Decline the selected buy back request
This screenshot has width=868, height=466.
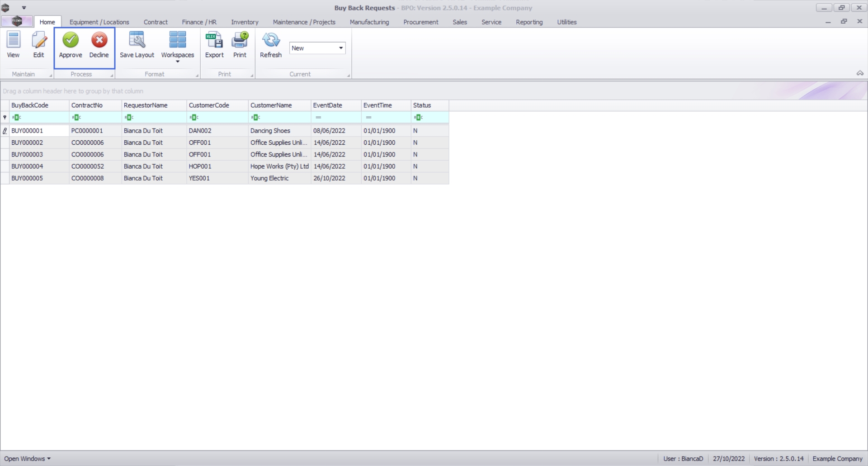tap(99, 45)
